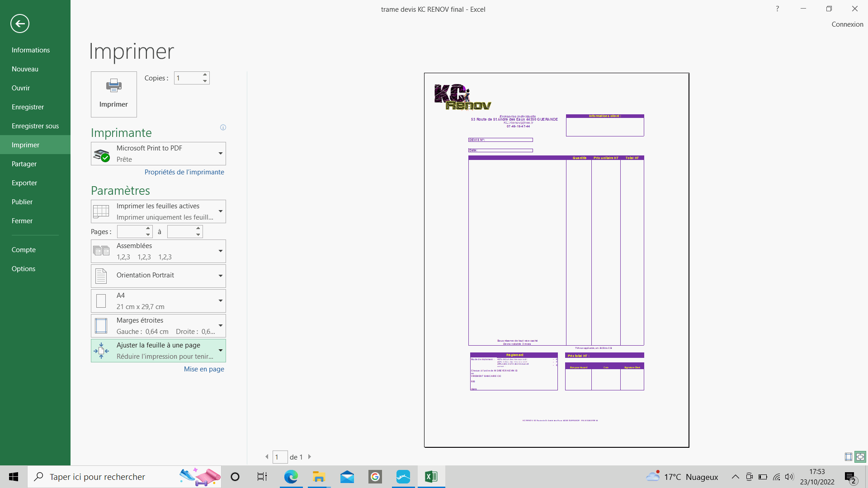Expand the Ajuster la feuille à une page dropdown
The image size is (868, 488).
(x=158, y=351)
